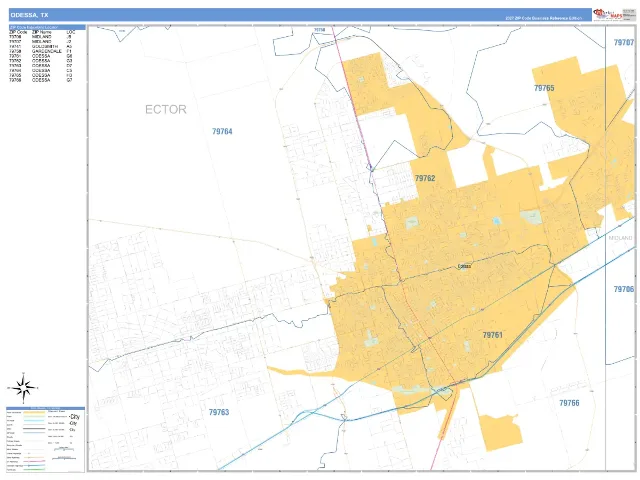640x480 pixels.
Task: Click the 79766 ZIP label on the map
Action: (x=569, y=403)
